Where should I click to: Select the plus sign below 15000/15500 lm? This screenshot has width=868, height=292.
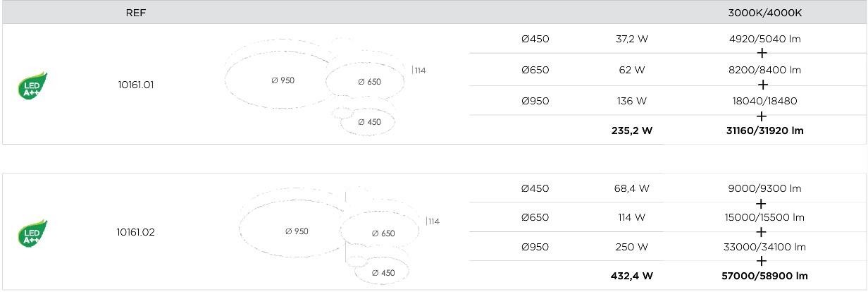(x=761, y=232)
